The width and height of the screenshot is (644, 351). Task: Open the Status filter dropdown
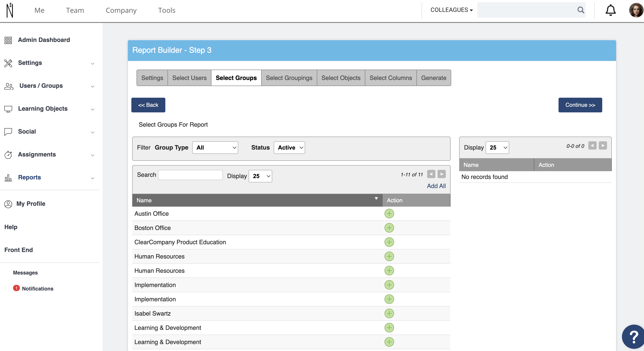[289, 148]
